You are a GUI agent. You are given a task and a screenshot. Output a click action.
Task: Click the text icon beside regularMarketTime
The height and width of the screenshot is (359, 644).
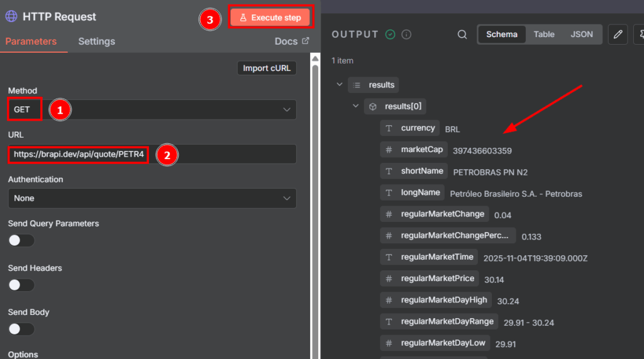(389, 257)
